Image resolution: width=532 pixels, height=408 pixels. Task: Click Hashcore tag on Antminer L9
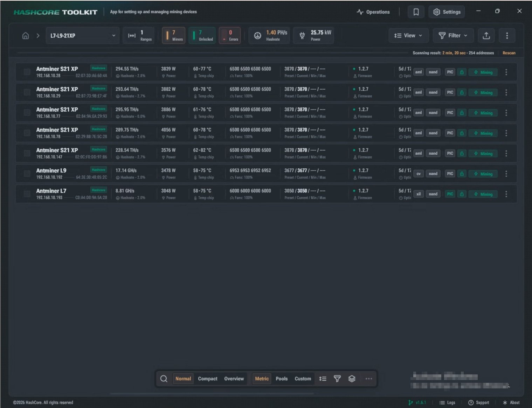click(x=98, y=170)
